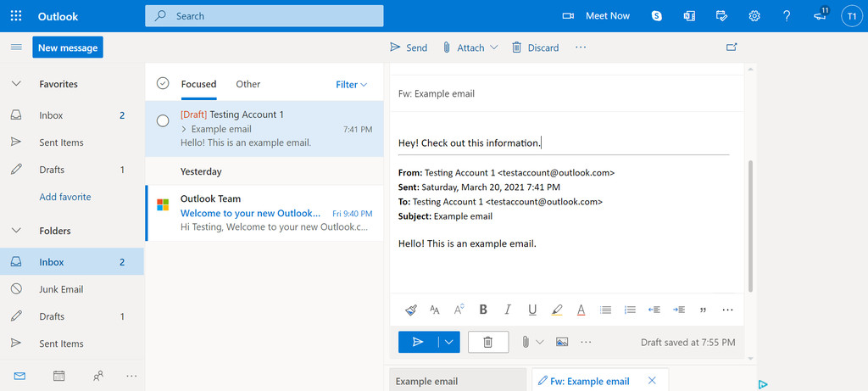Open the Attach menu in the top toolbar

(470, 47)
